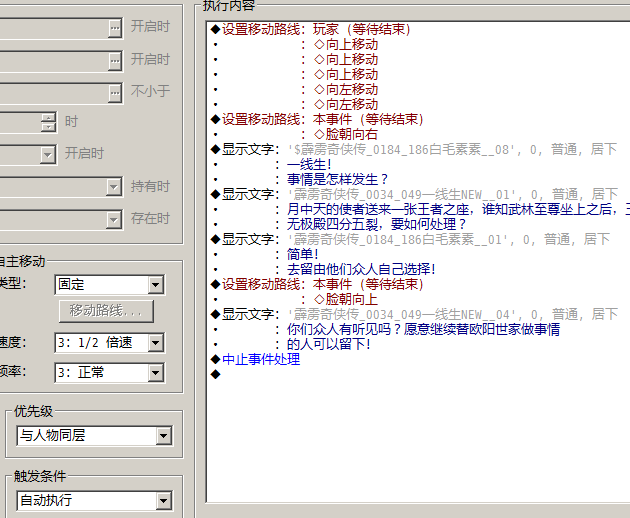Click the input field left of 不小于
Viewport: 630px width, 518px height.
54,93
